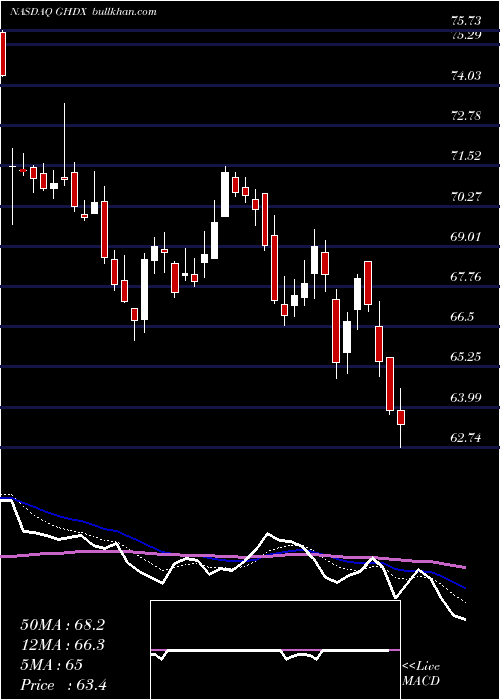This screenshot has width=500, height=700.
Task: Click the Live MACD label
Action: 421,674
